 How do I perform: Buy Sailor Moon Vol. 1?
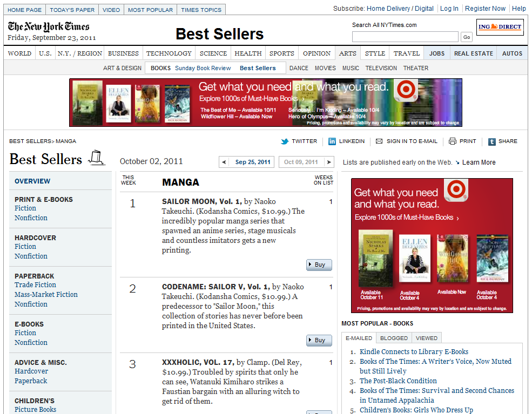click(x=319, y=265)
